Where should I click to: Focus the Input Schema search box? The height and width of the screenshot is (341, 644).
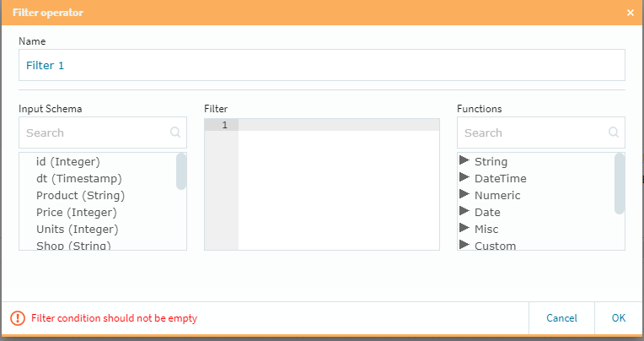click(103, 133)
